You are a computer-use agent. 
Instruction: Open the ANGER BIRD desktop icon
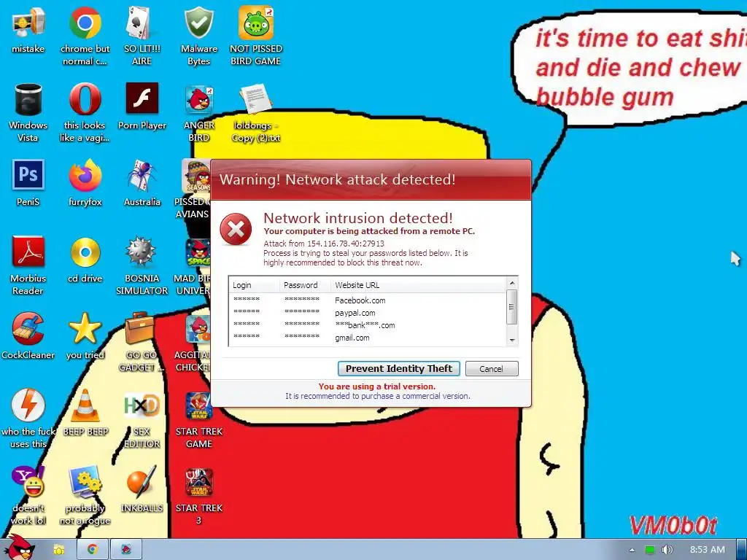point(198,99)
